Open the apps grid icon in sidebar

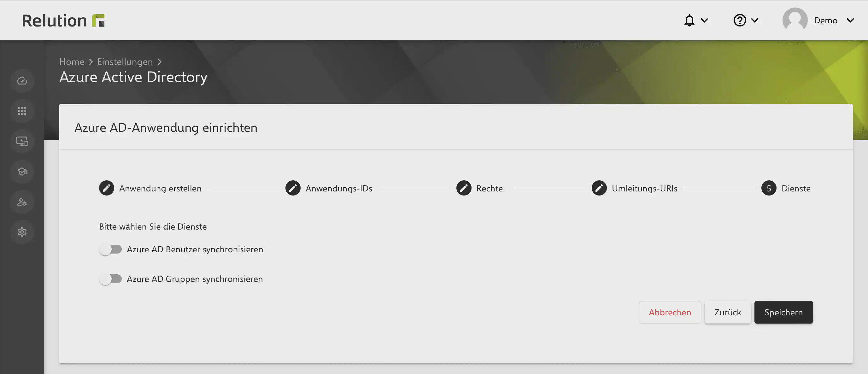(x=22, y=111)
